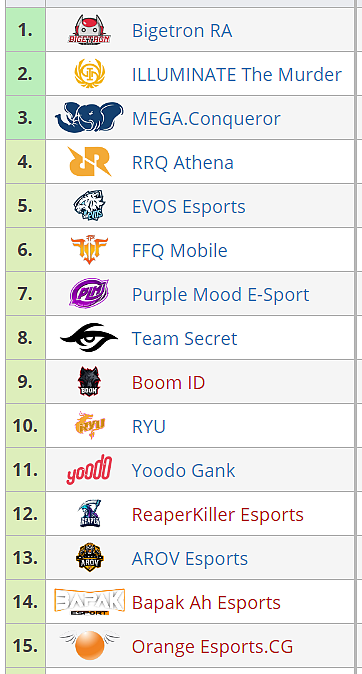Follow the RRQ Athena team link

click(183, 162)
